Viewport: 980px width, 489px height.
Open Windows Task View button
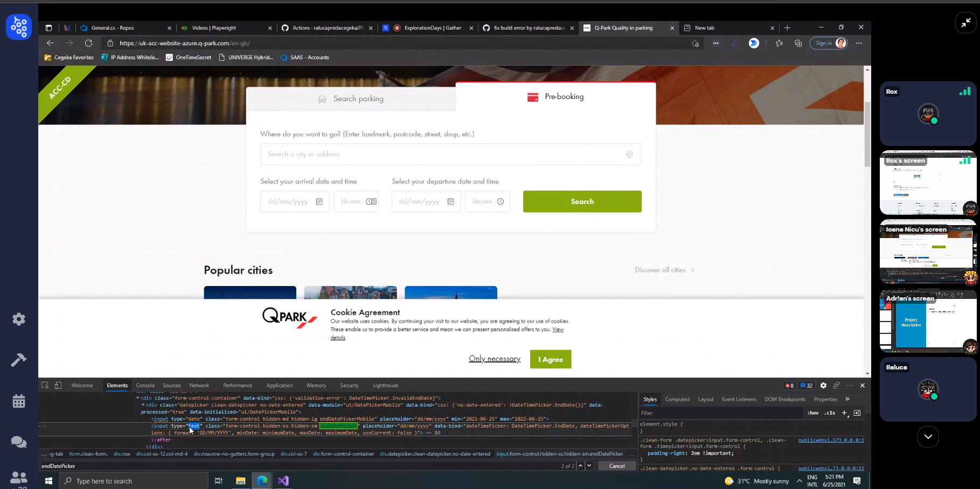[x=219, y=481]
